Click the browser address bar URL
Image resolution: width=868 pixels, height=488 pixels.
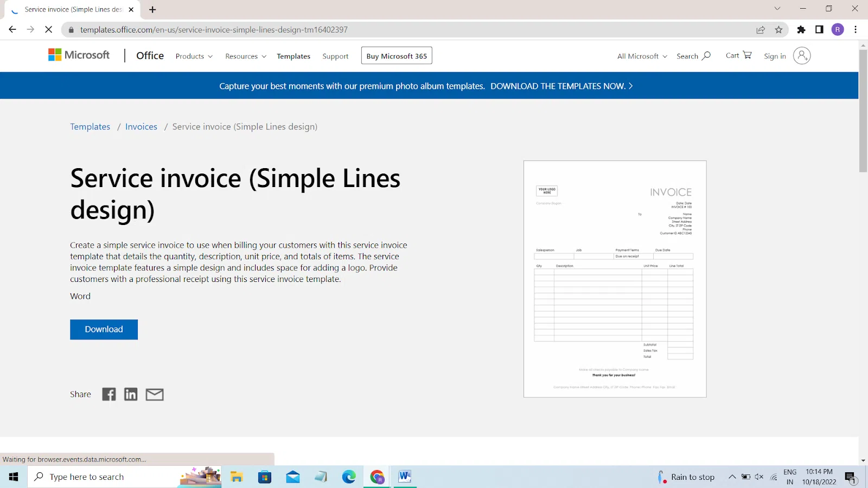click(214, 30)
